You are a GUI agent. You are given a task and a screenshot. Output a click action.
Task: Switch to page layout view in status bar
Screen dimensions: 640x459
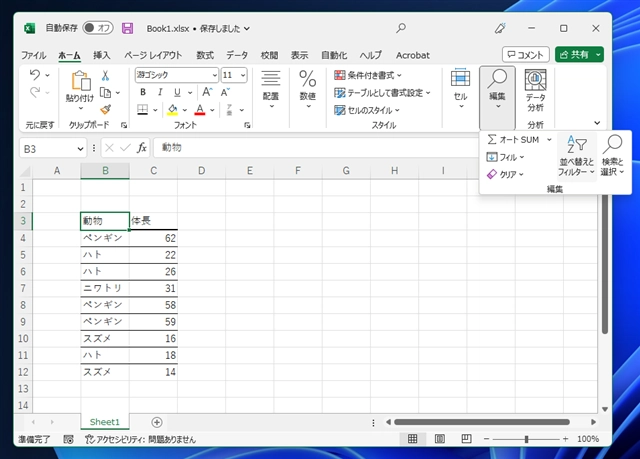438,439
